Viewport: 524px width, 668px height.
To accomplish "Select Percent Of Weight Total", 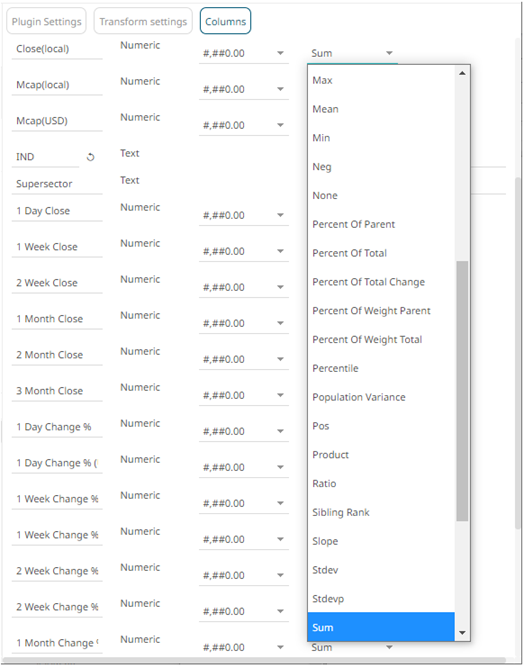I will (x=381, y=340).
